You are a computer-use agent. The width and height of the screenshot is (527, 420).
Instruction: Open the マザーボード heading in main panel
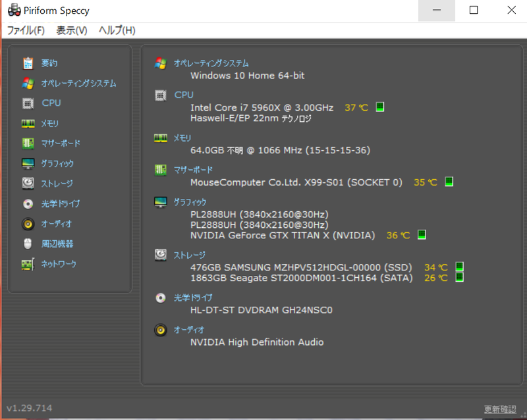(x=193, y=170)
